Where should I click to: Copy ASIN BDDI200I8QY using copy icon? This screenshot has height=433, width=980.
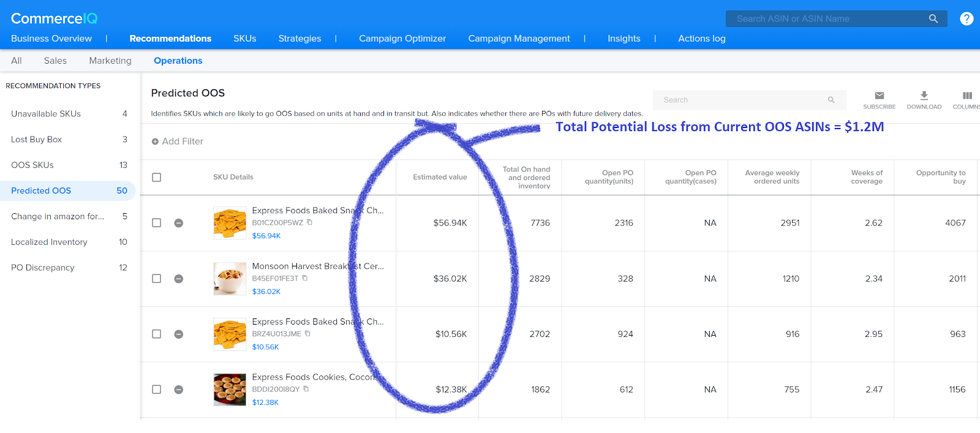pyautogui.click(x=306, y=389)
